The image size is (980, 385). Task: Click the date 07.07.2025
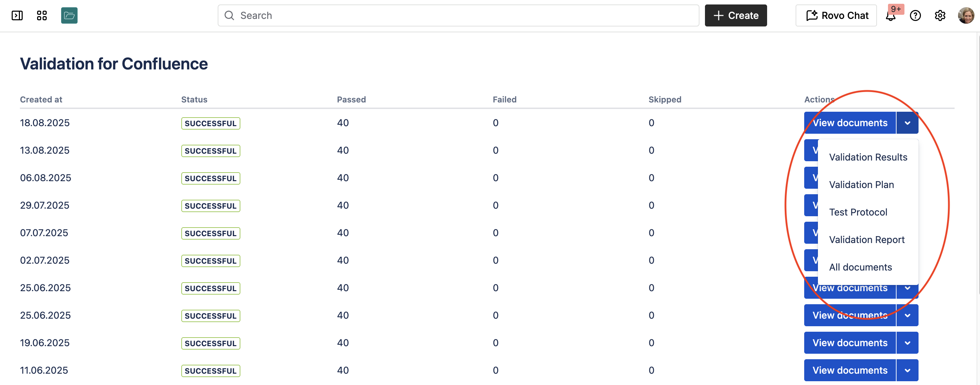44,233
